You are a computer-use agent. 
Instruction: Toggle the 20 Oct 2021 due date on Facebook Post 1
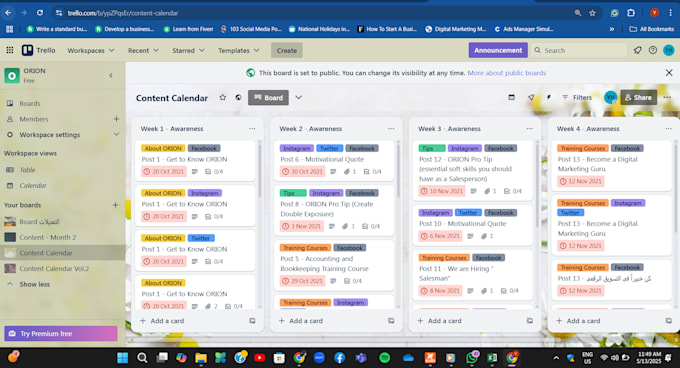[163, 172]
